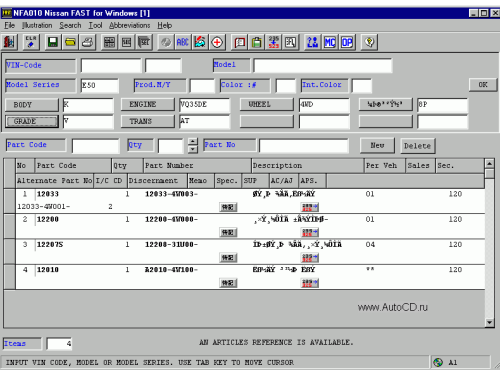Click the red cross circle toolbar icon
Image resolution: width=500 pixels, height=375 pixels.
point(217,42)
